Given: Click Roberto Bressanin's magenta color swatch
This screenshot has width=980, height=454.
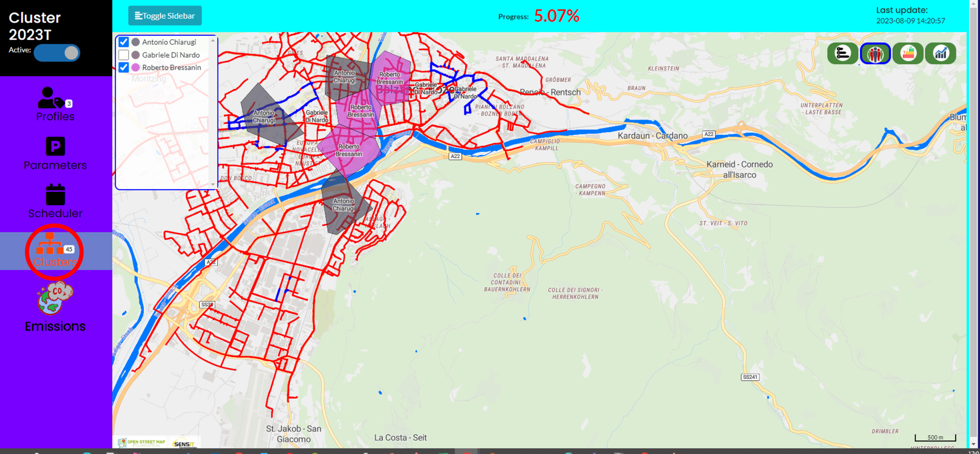Looking at the screenshot, I should tap(136, 67).
